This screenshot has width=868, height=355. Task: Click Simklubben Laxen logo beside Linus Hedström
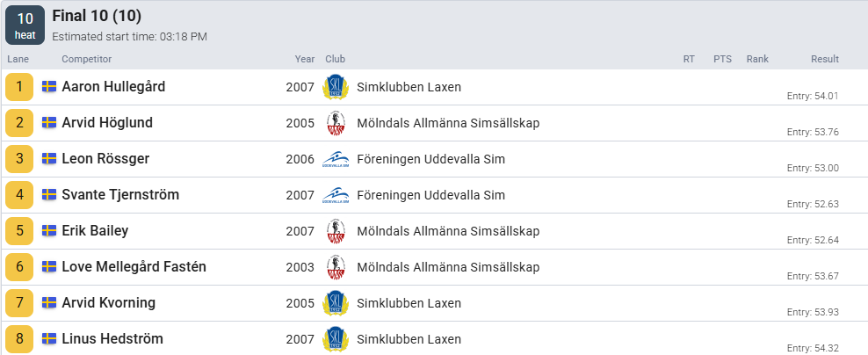[x=335, y=339]
